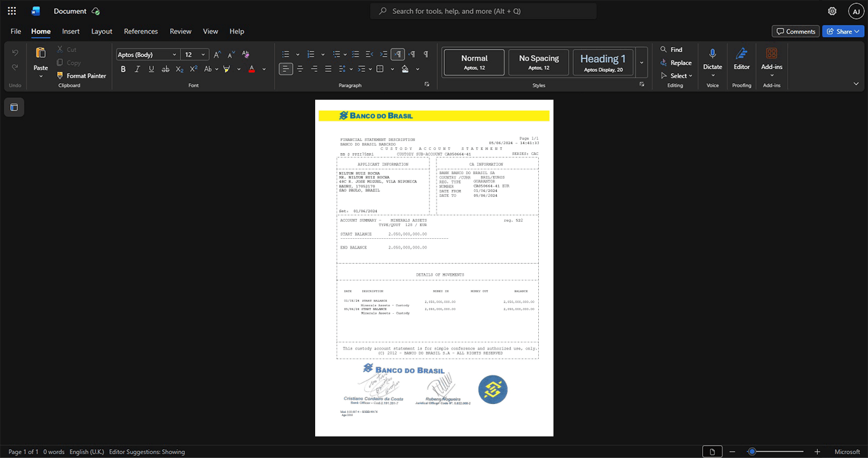Toggle Italic formatting
The image size is (868, 458).
[x=137, y=69]
